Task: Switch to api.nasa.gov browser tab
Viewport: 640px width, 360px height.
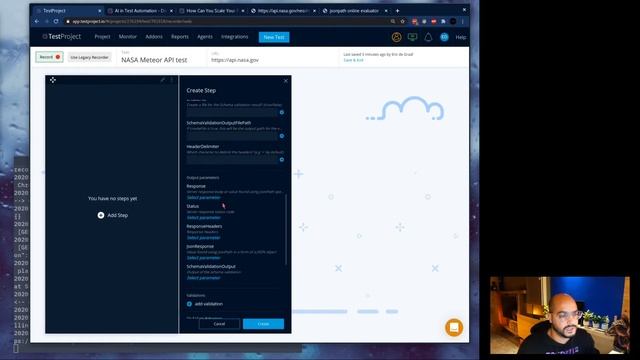Action: (x=282, y=11)
